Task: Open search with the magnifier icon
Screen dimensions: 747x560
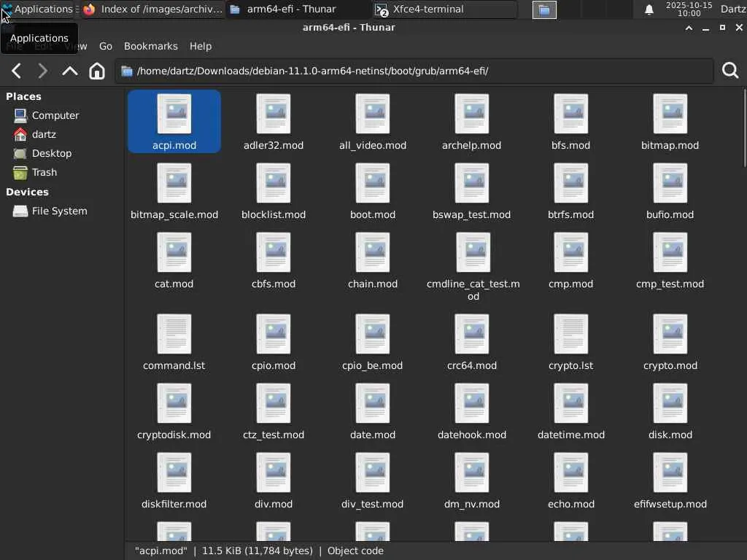Action: (729, 71)
